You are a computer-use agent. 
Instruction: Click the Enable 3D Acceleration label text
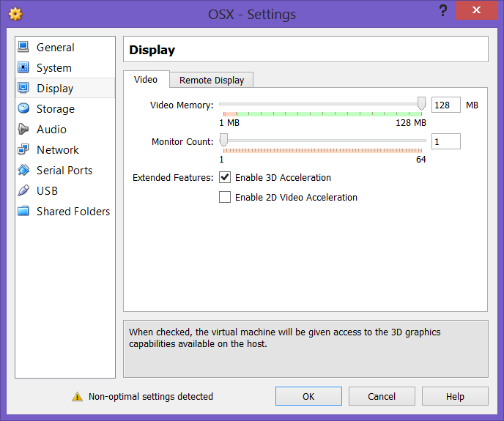click(283, 178)
